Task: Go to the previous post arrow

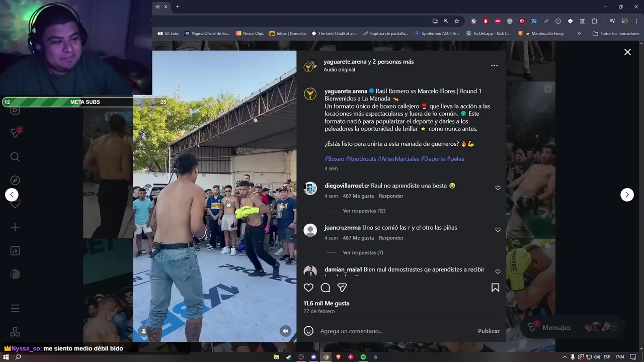Action: tap(12, 195)
